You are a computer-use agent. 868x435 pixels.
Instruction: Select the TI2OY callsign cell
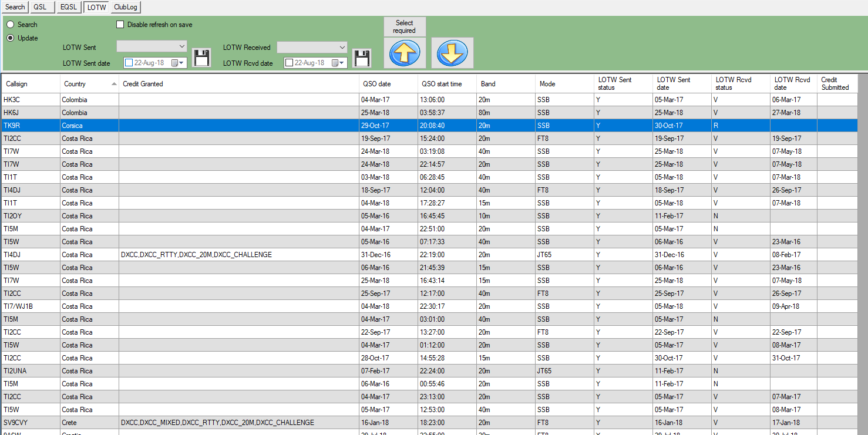(x=31, y=216)
